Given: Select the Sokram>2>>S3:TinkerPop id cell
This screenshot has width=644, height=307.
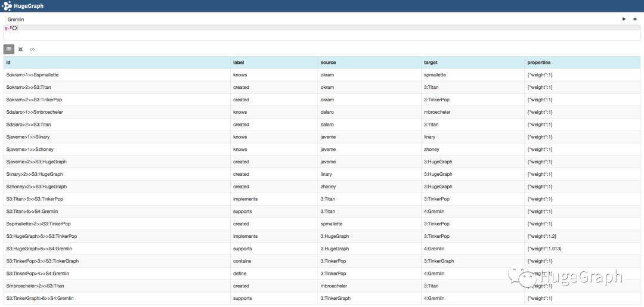Looking at the screenshot, I should click(x=117, y=100).
